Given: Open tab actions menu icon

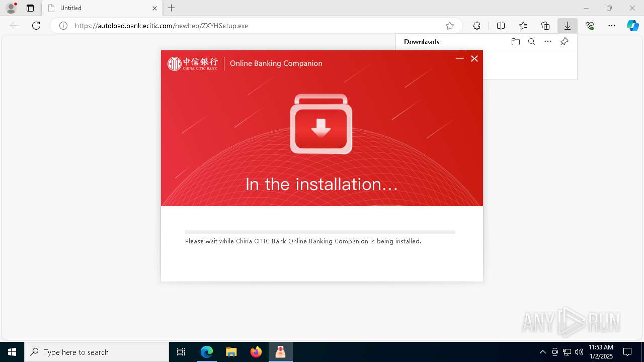Looking at the screenshot, I should [x=30, y=8].
